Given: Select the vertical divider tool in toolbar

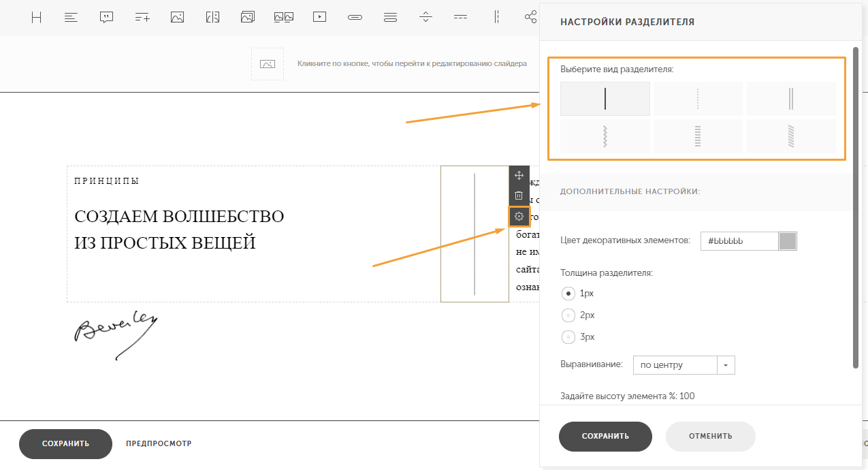Looking at the screenshot, I should point(497,18).
